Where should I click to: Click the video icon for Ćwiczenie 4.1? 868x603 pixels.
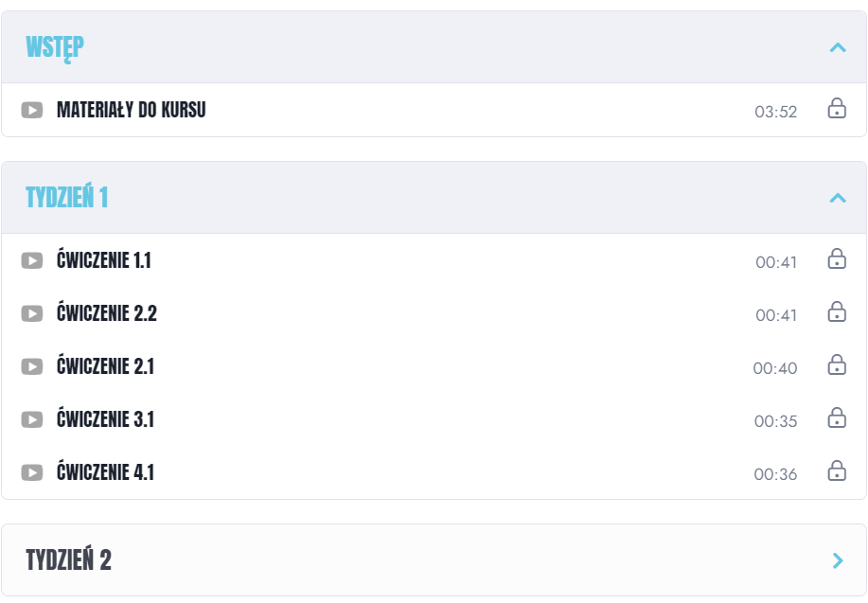point(32,472)
